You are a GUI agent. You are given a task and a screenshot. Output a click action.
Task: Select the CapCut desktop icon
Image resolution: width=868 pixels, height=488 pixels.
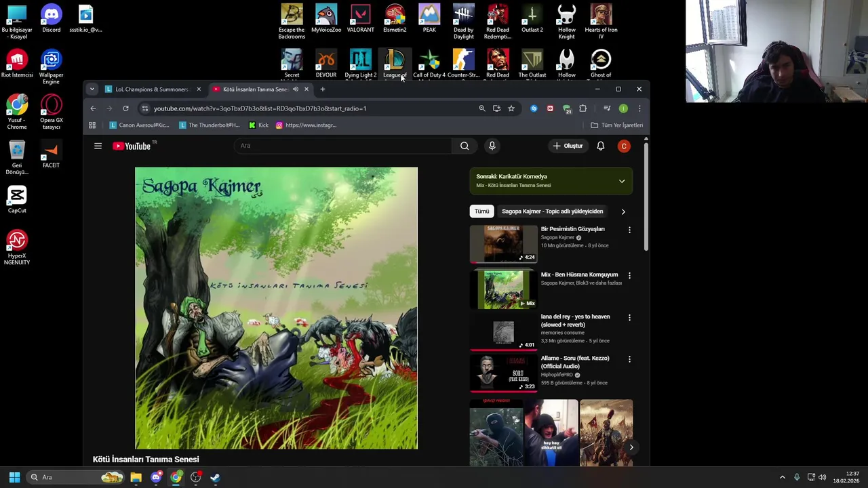point(17,199)
